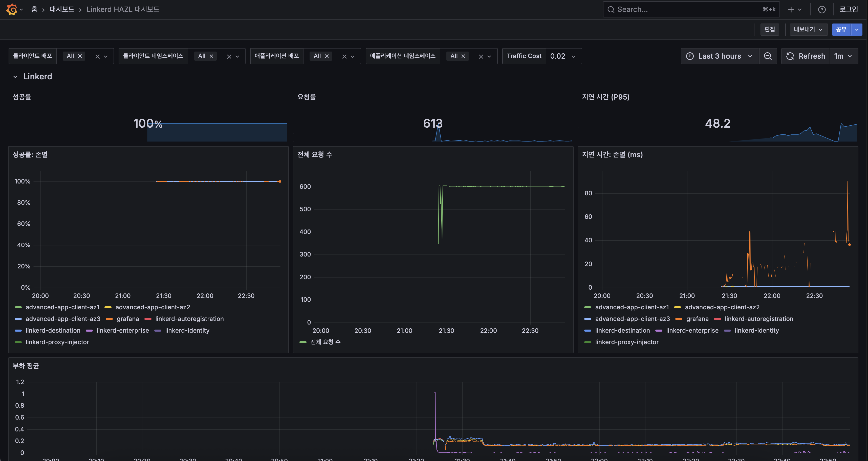This screenshot has width=868, height=461.
Task: Toggle linkerd-identity series in 지연 시간 legend
Action: (756, 331)
